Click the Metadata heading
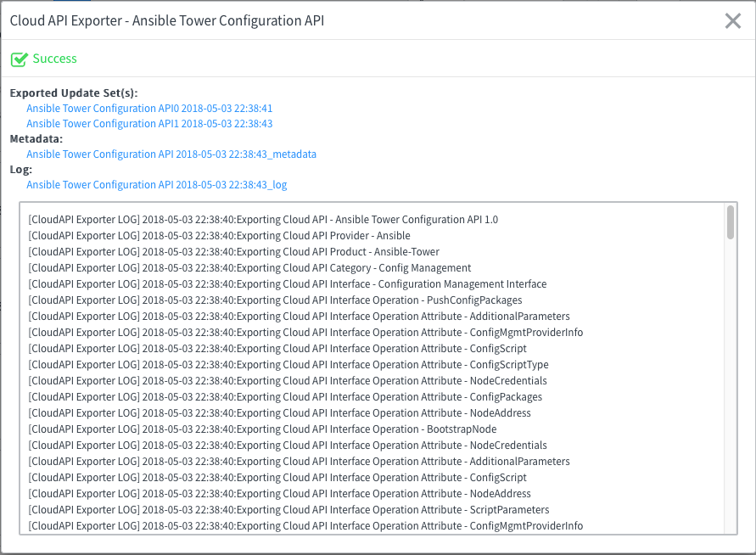Image resolution: width=756 pixels, height=555 pixels. [36, 139]
